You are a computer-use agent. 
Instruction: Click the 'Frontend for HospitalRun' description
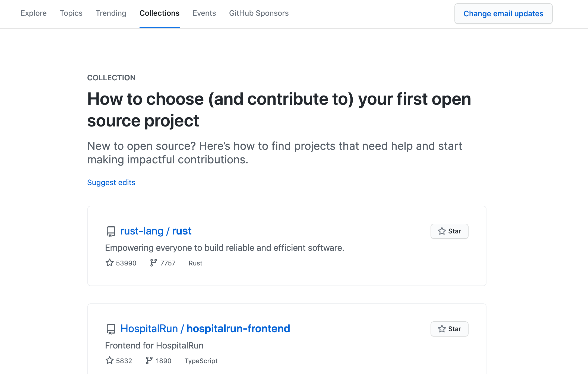pos(154,346)
